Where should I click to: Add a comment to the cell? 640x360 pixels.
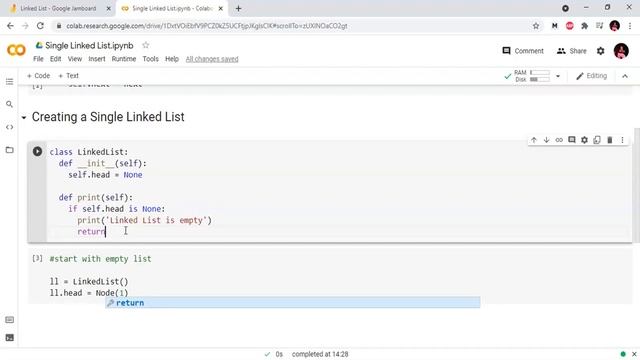click(x=572, y=140)
